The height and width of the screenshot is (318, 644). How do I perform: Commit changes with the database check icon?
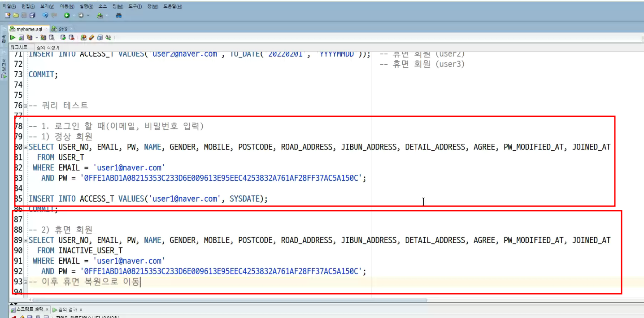click(63, 37)
